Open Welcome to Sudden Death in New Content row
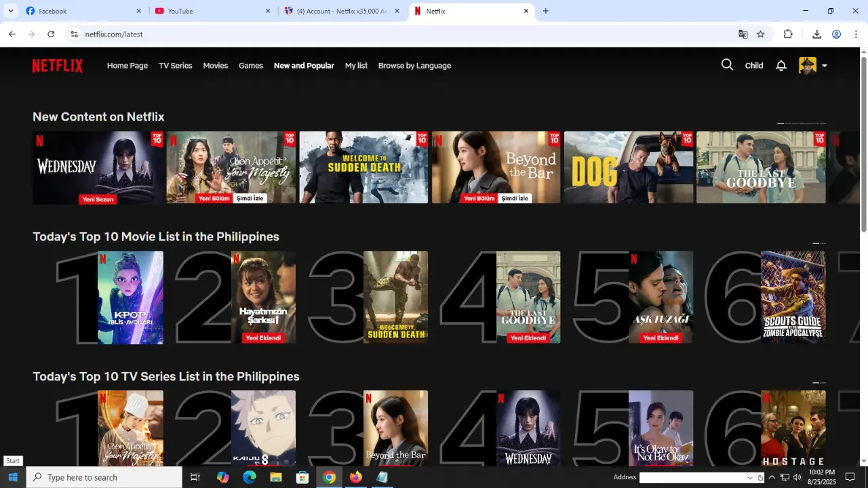The width and height of the screenshot is (868, 488). coord(363,167)
